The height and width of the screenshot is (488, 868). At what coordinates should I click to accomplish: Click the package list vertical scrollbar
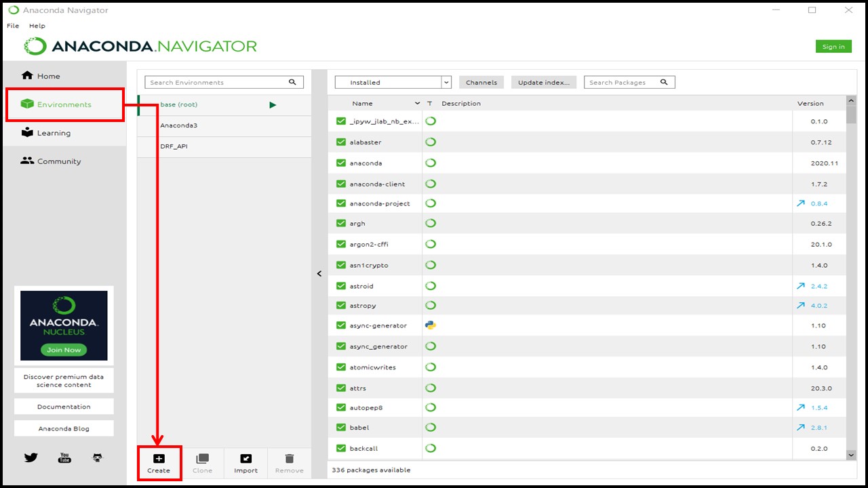coord(851,271)
